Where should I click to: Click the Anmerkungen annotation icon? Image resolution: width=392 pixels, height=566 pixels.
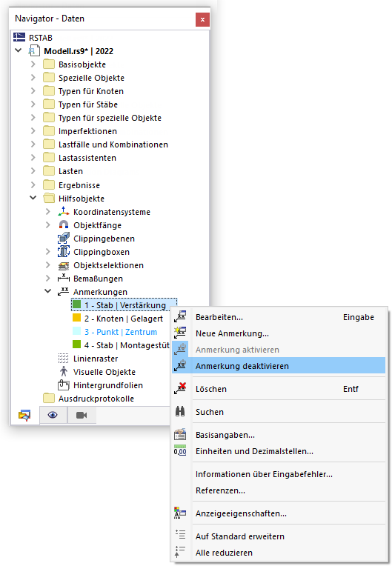(x=64, y=292)
